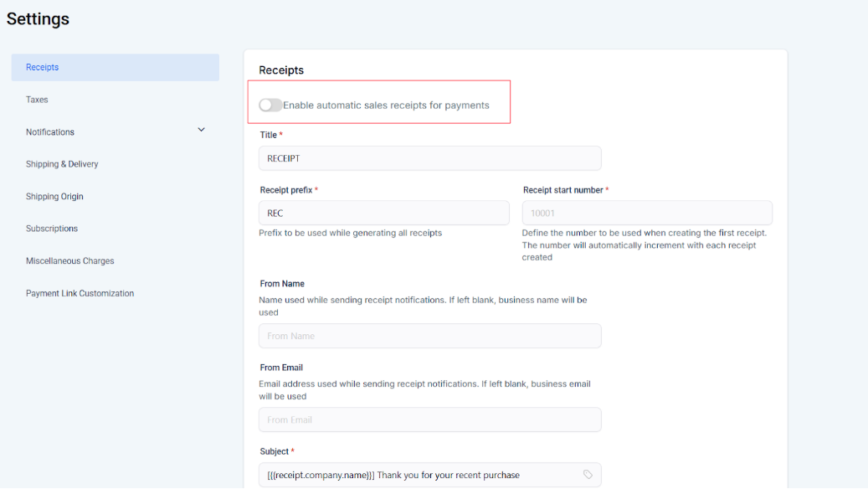Focus the Receipt prefix field
The width and height of the screenshot is (868, 489).
pyautogui.click(x=383, y=213)
